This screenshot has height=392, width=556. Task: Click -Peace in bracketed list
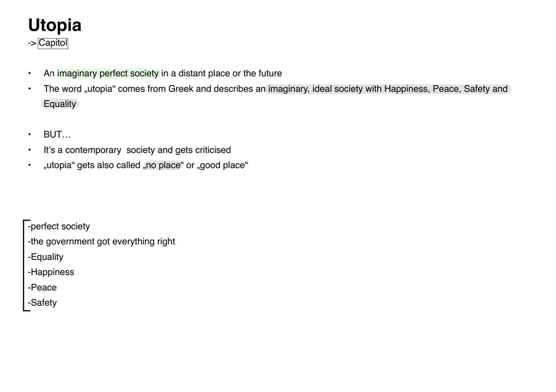tap(42, 287)
